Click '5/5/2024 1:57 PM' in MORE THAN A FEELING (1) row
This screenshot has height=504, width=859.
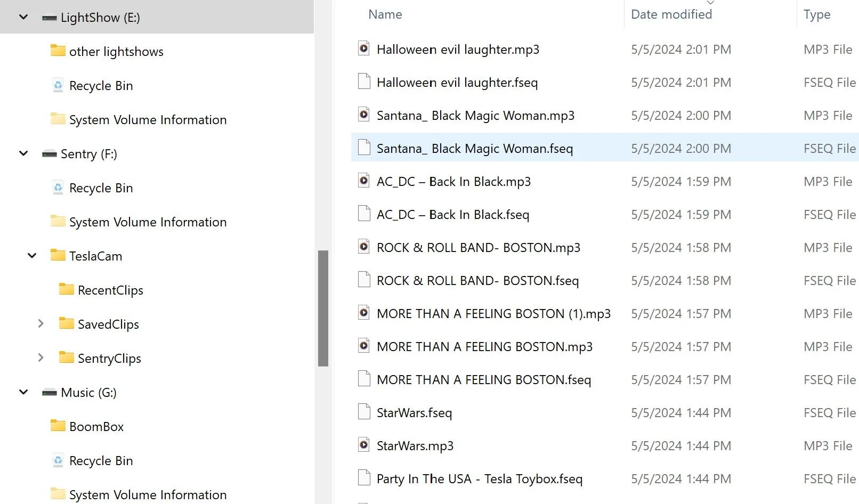pos(681,314)
